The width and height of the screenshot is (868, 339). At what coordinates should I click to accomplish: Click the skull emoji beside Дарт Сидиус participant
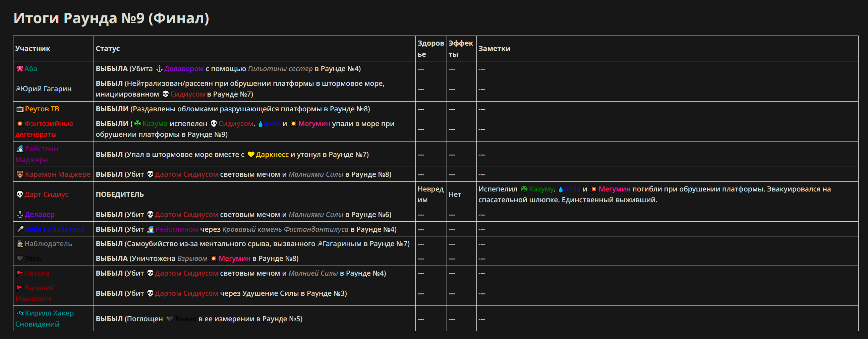(20, 194)
